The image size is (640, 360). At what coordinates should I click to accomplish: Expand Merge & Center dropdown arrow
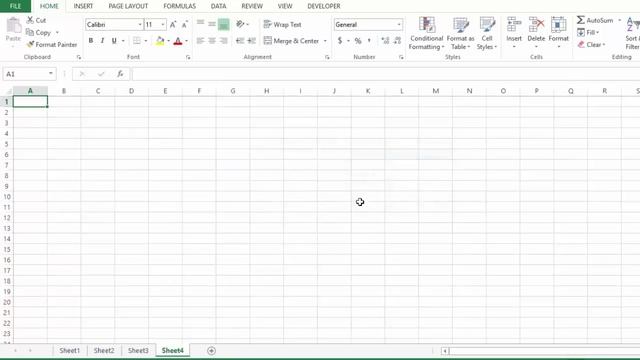tap(325, 41)
